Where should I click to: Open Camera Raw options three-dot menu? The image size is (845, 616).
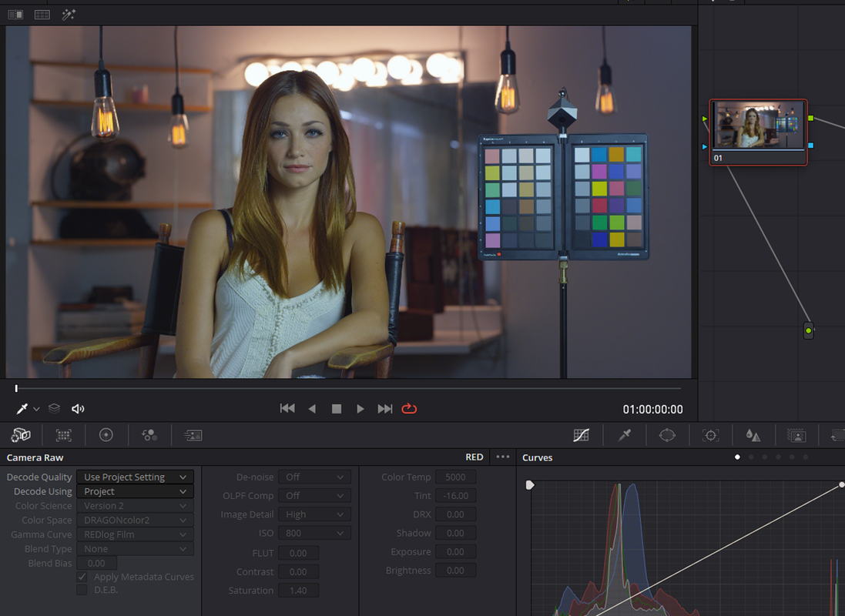tap(503, 457)
